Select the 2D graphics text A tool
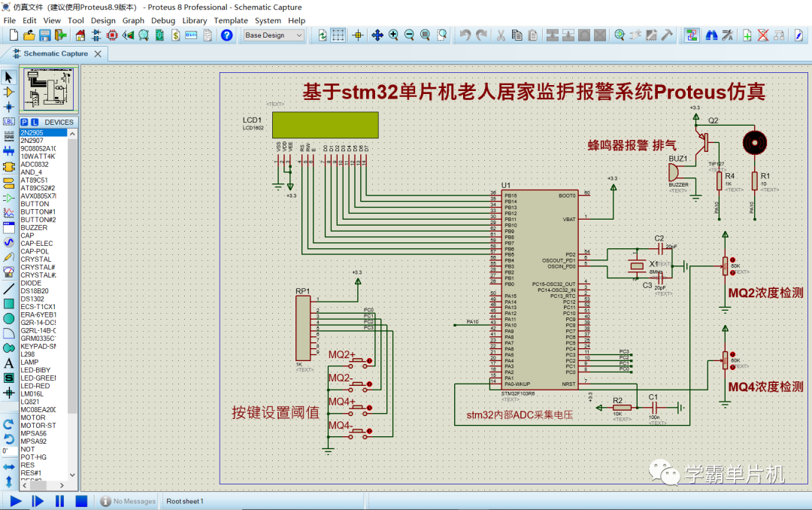The height and width of the screenshot is (510, 812). (9, 363)
